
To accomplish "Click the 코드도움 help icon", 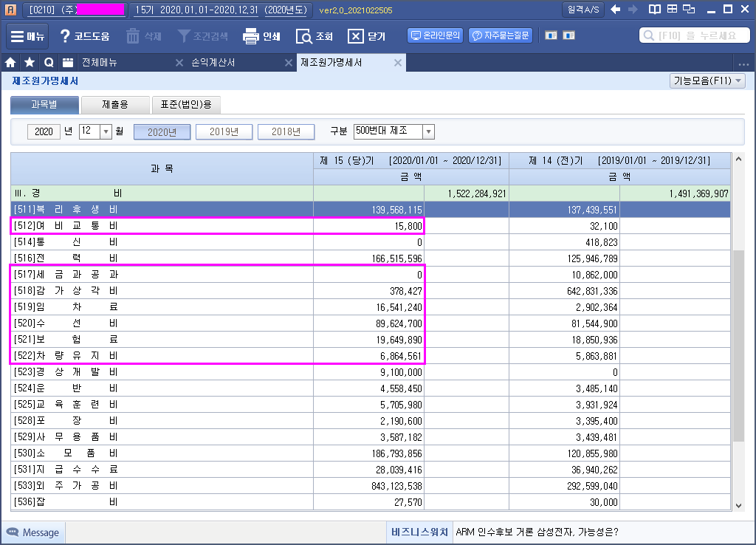I will coord(84,36).
